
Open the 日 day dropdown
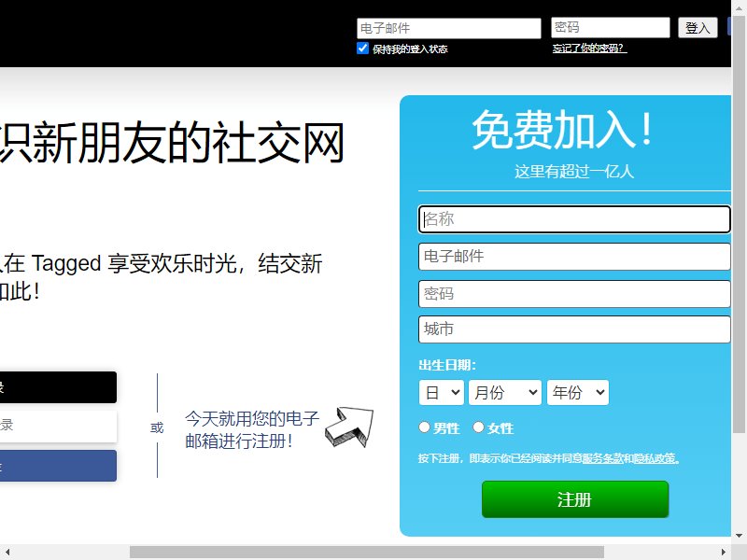tap(441, 392)
